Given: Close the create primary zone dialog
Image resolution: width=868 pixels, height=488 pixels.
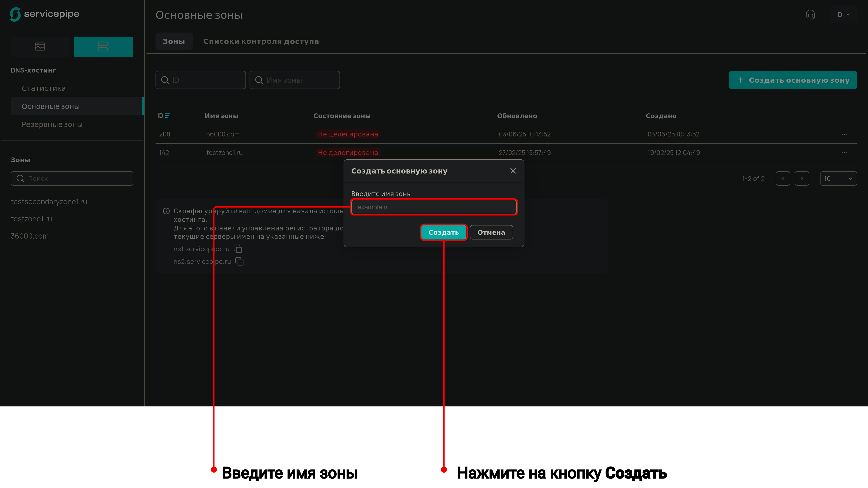Looking at the screenshot, I should tap(513, 171).
